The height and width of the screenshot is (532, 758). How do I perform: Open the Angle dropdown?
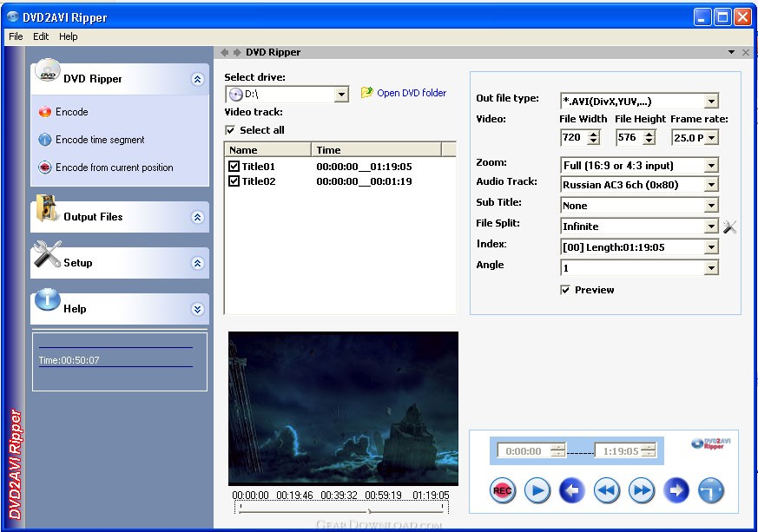[711, 267]
